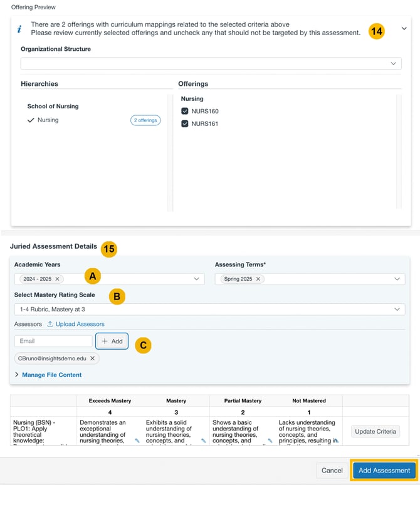This screenshot has height=527, width=420.
Task: Click the info icon in Offering Preview
Action: pyautogui.click(x=19, y=29)
